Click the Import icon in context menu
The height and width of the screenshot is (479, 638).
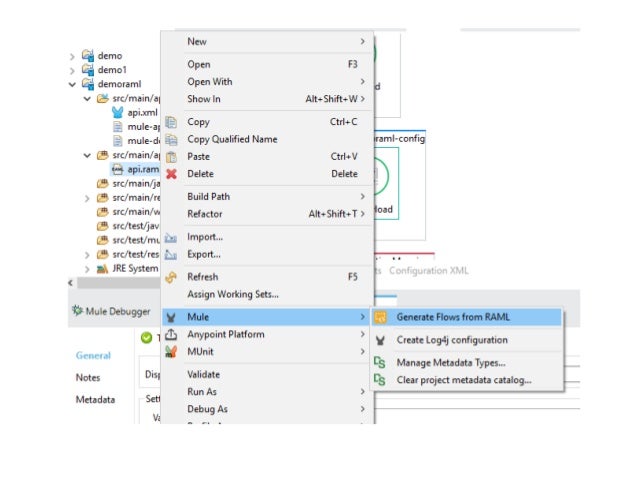tap(171, 237)
